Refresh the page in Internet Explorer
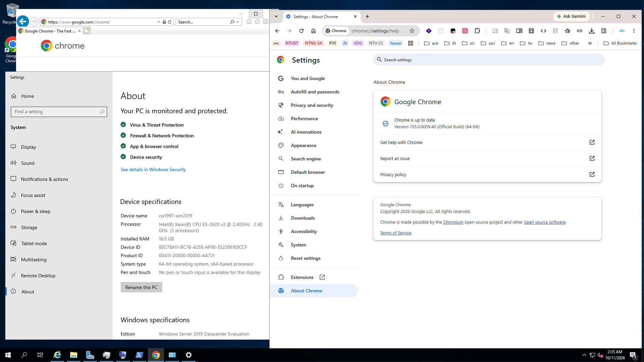644x362 pixels. click(170, 22)
